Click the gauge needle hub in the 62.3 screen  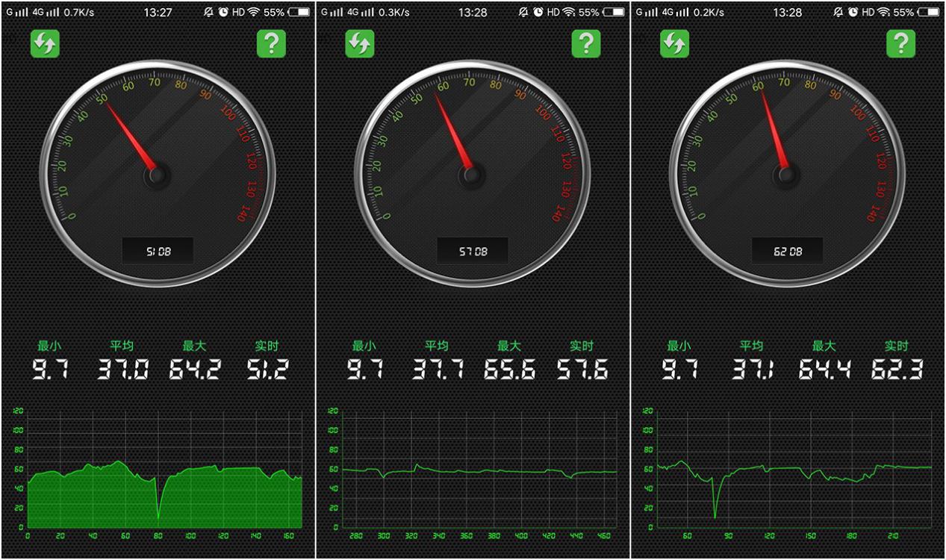[x=786, y=176]
